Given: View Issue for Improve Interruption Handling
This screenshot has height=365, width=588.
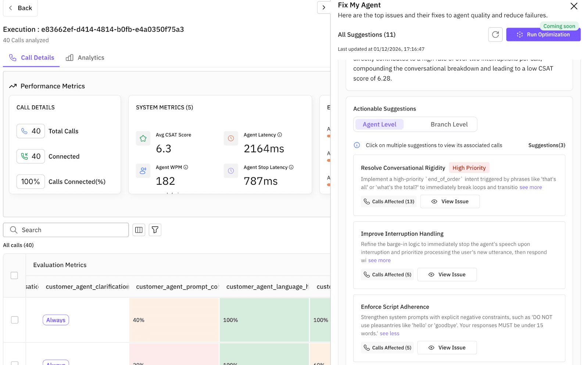Looking at the screenshot, I should 447,275.
